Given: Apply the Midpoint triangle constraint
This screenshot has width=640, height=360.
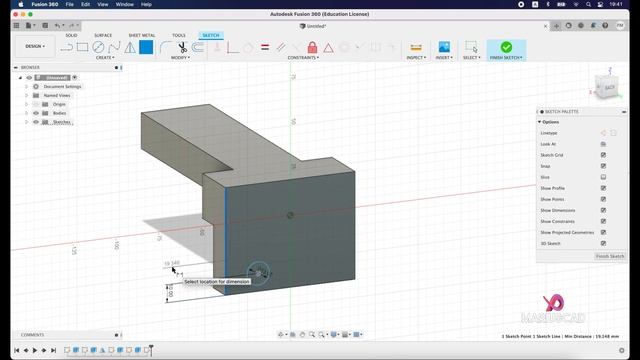Looking at the screenshot, I should [328, 48].
